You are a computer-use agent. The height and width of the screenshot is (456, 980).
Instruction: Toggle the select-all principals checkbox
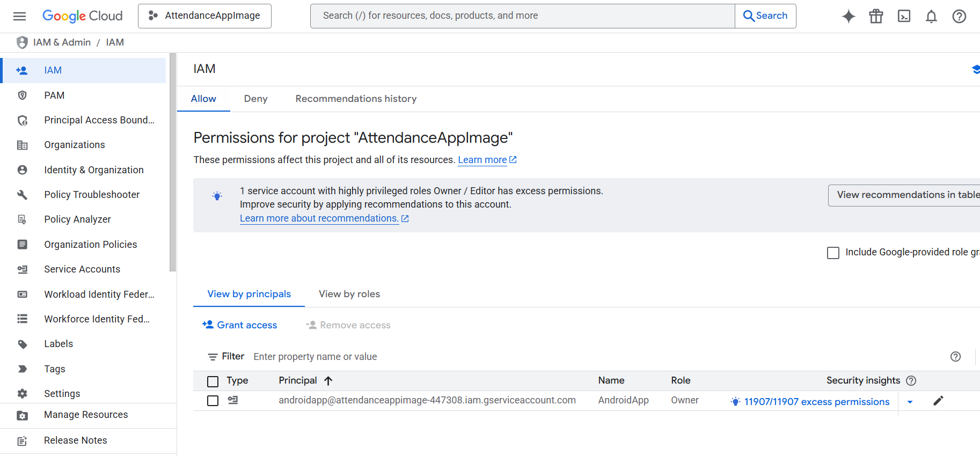(213, 381)
